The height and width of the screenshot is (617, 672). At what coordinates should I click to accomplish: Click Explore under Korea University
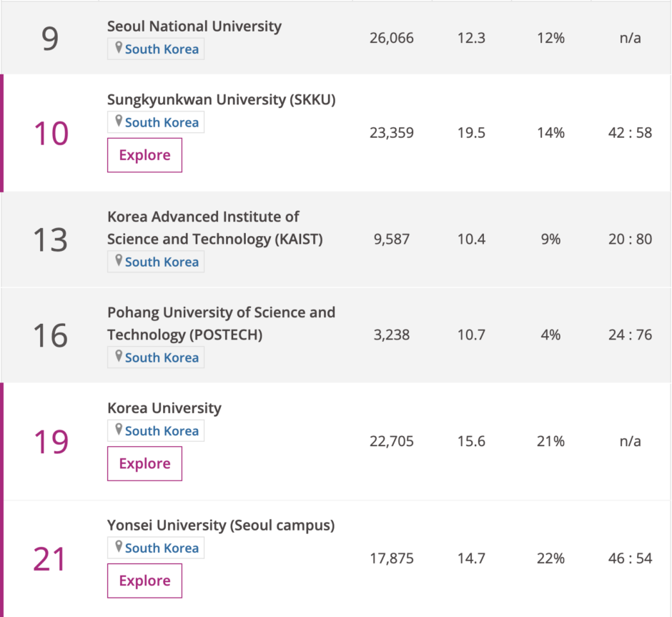[x=144, y=463]
